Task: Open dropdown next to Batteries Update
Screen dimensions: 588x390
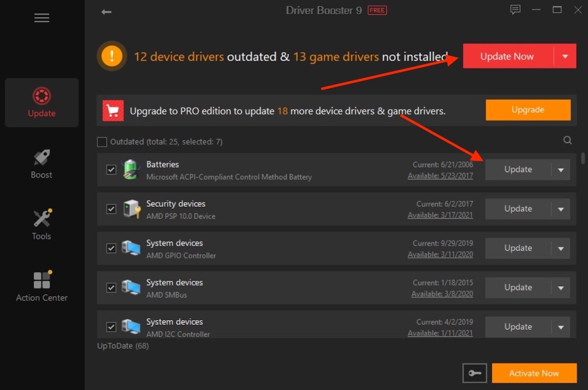Action: (561, 170)
